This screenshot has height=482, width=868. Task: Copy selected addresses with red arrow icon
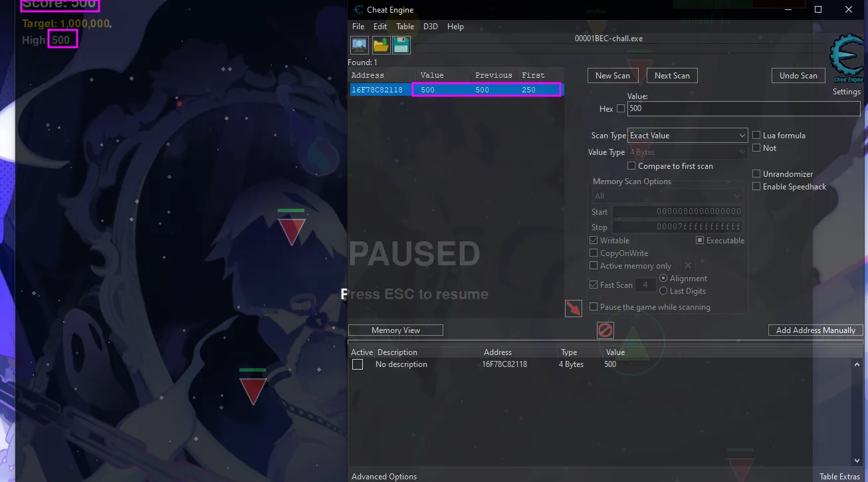click(x=573, y=308)
